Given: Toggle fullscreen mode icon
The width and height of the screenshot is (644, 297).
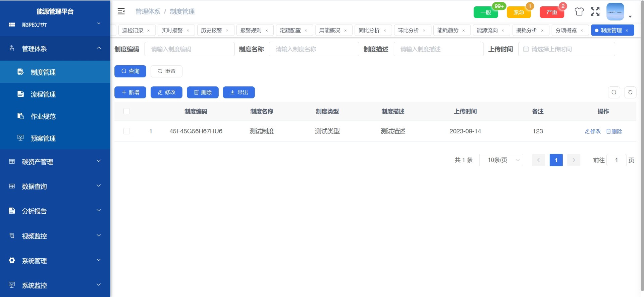Looking at the screenshot, I should (595, 12).
